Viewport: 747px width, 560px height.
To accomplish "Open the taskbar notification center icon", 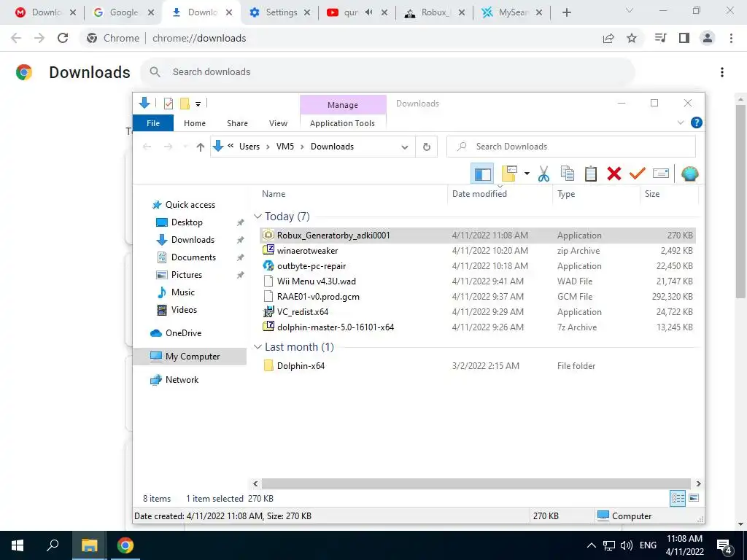I will click(724, 545).
